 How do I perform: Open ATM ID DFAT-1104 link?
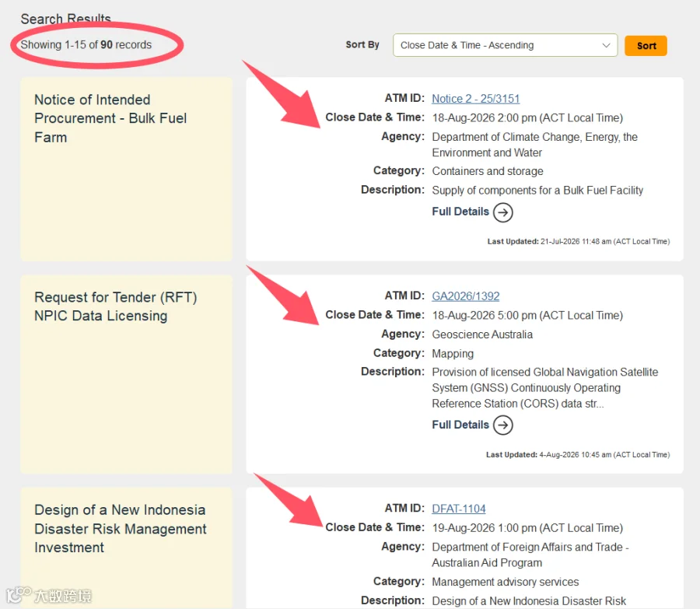click(x=458, y=509)
